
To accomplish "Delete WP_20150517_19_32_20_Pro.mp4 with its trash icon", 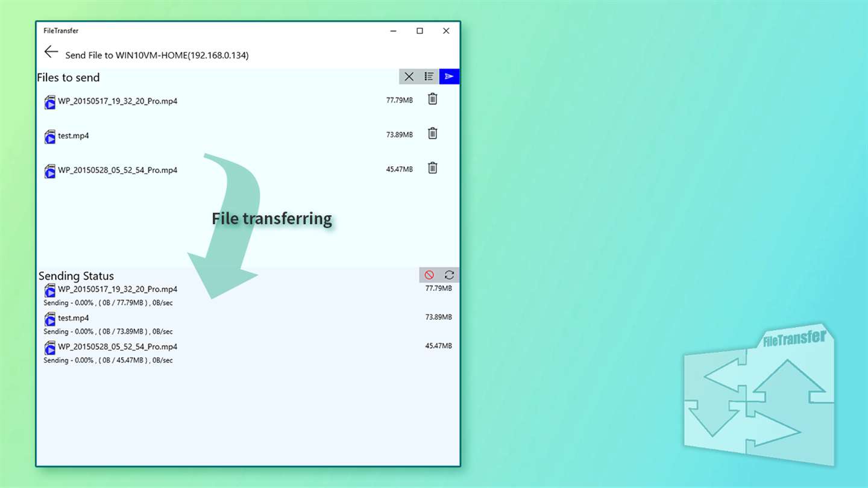I will [x=432, y=99].
